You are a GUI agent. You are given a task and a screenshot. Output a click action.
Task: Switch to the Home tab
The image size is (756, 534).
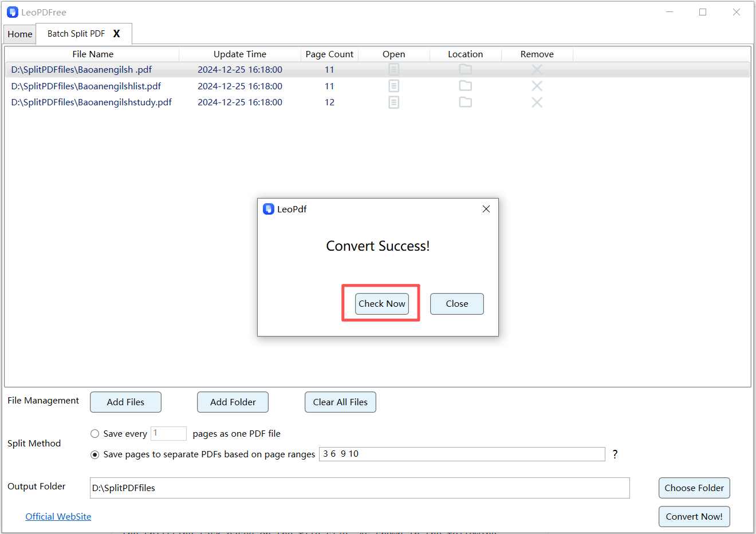pos(19,34)
